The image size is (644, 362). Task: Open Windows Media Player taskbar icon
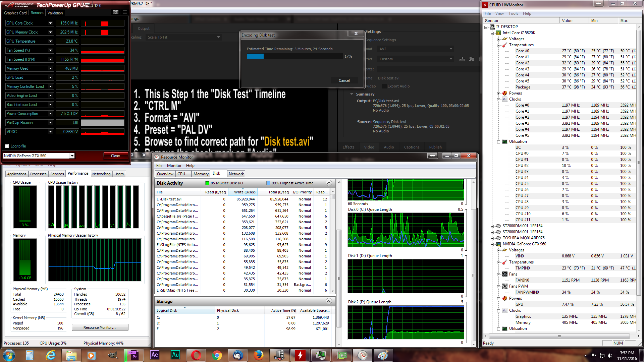(x=92, y=355)
